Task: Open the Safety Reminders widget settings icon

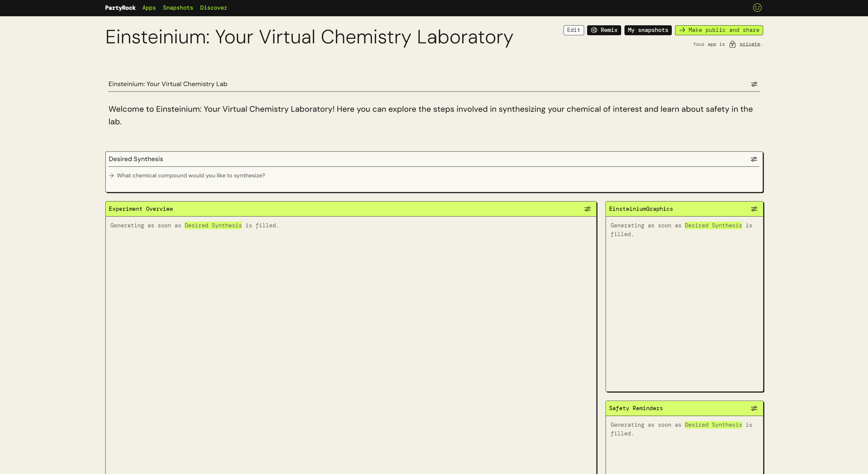Action: pyautogui.click(x=754, y=408)
